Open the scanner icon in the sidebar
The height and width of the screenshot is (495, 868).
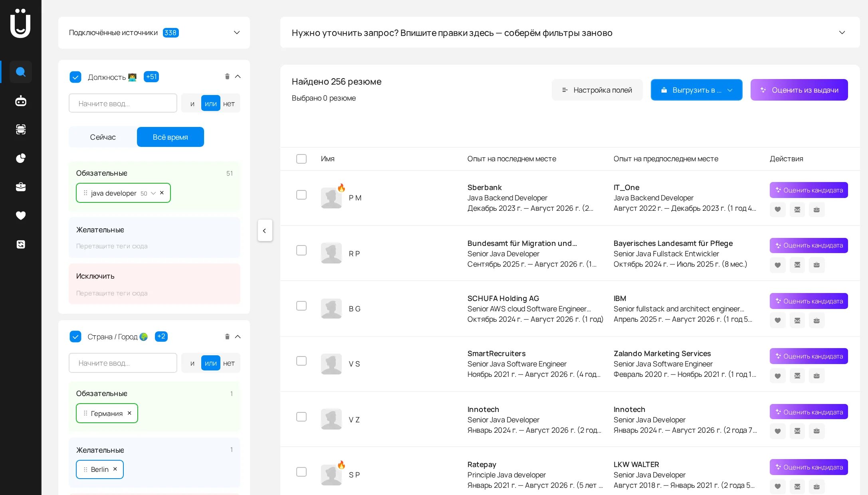21,129
